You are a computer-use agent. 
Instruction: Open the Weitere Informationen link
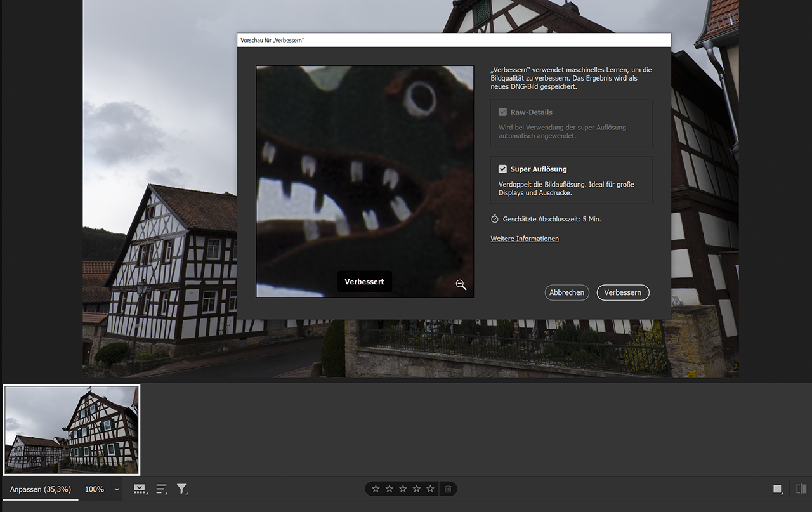525,239
